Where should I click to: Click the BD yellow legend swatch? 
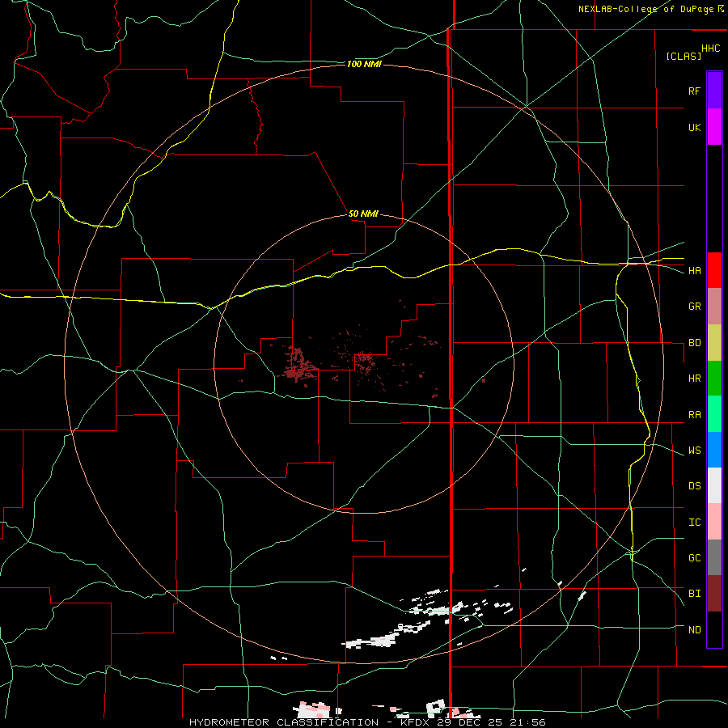[x=714, y=343]
